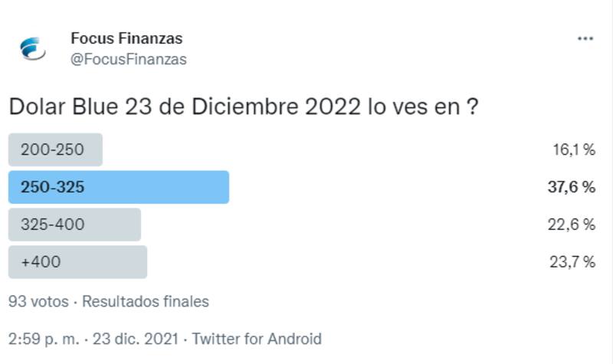613x364 pixels.
Task: Click the 23,7 % result value
Action: [572, 262]
